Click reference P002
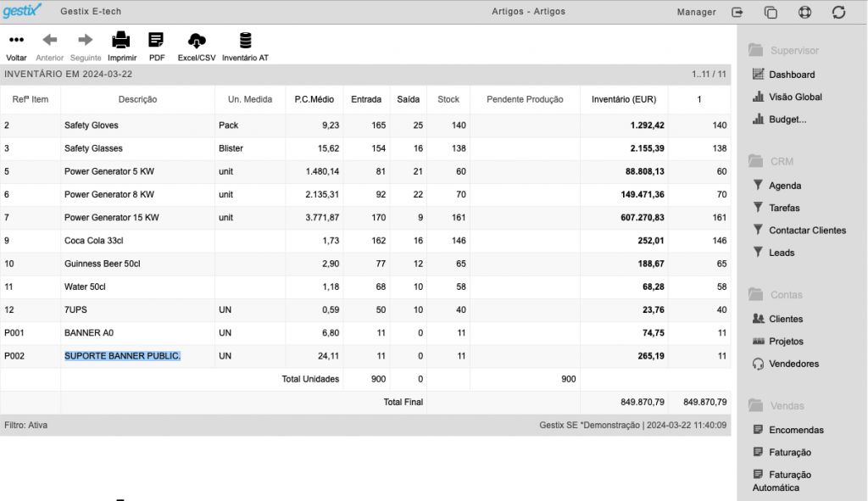The width and height of the screenshot is (868, 501). (14, 356)
